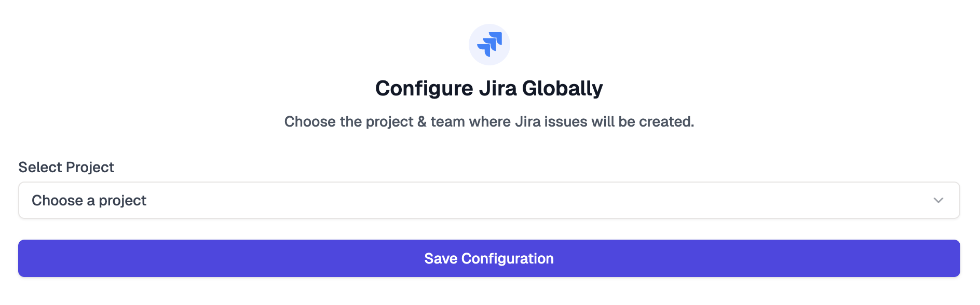This screenshot has width=980, height=305.
Task: Click the subtitle about creating Jira issues
Action: coord(489,123)
